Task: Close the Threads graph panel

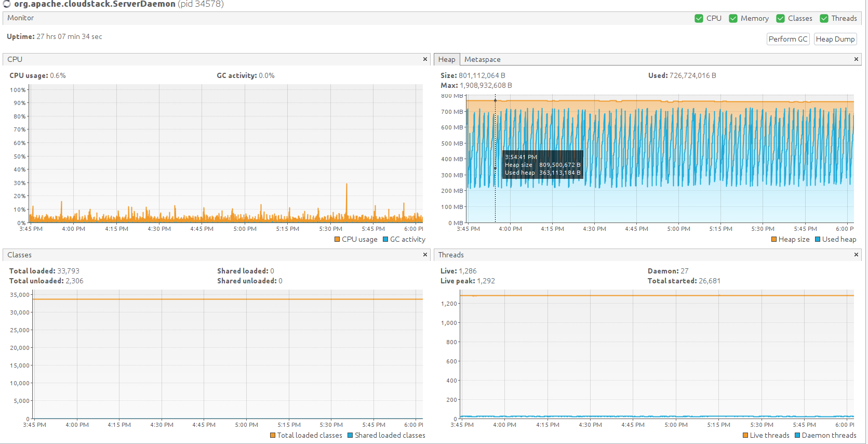Action: point(856,255)
